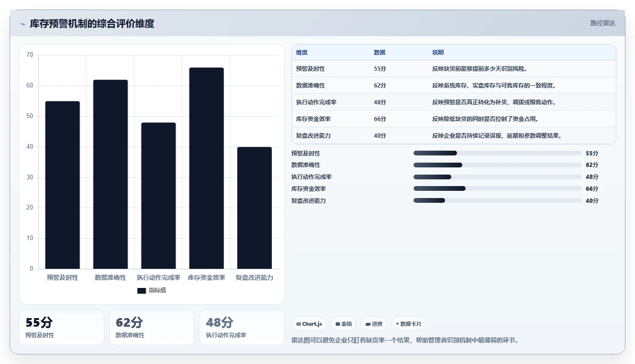Open the 48分 执行动作完成率 data card

click(242, 327)
